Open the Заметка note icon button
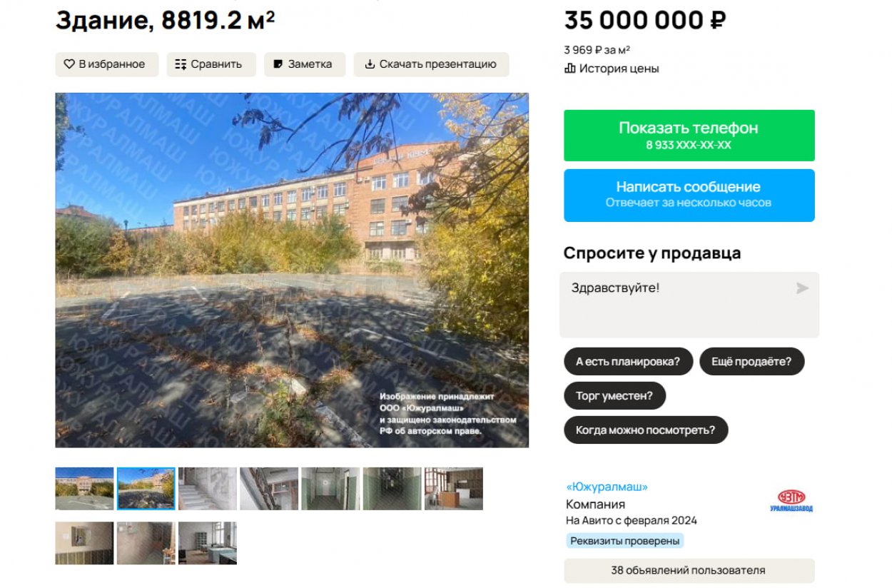 (x=305, y=64)
